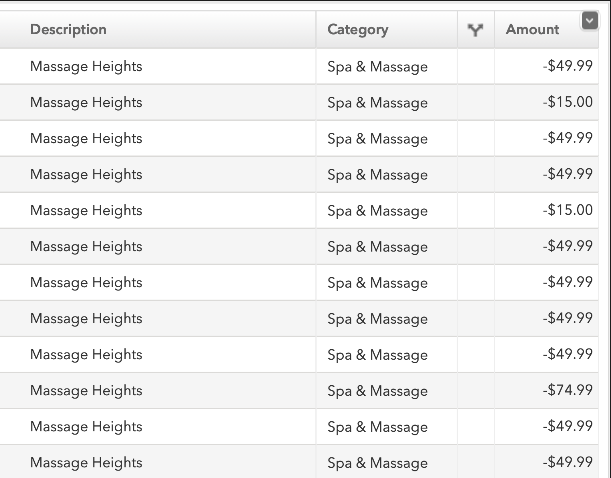The image size is (611, 478).
Task: Open the first row's Spa & Massage category
Action: coord(377,67)
